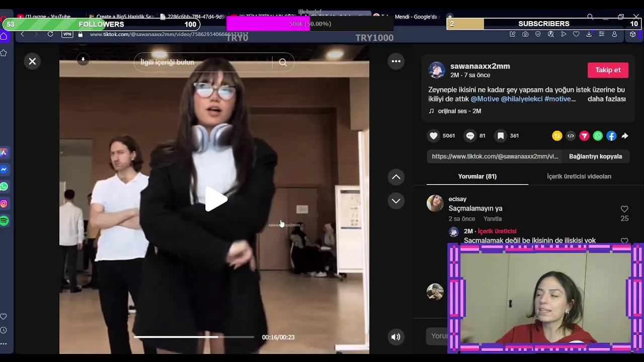Click İlgili içeriği bulun search field
Screen dimensions: 644x362
point(204,62)
